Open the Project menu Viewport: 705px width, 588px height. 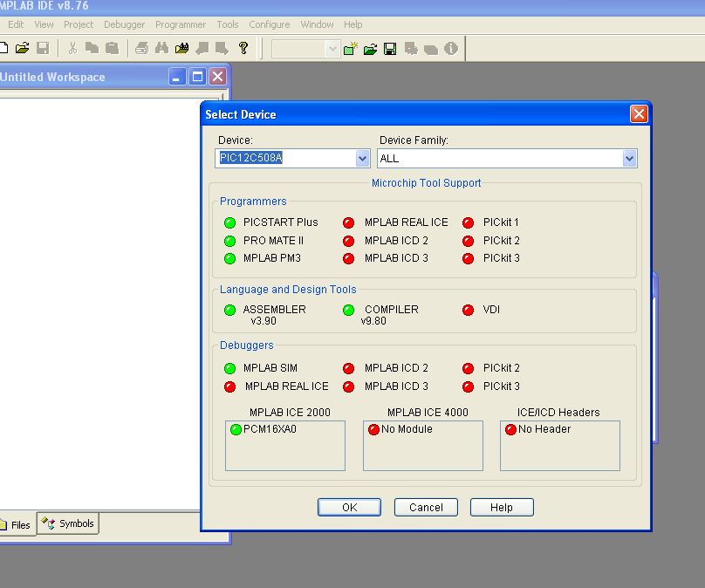pyautogui.click(x=79, y=24)
